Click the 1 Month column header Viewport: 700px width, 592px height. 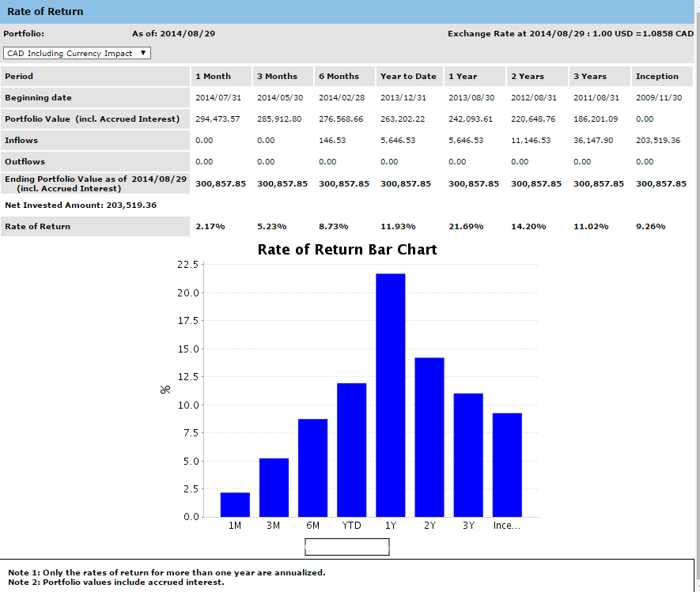click(213, 77)
